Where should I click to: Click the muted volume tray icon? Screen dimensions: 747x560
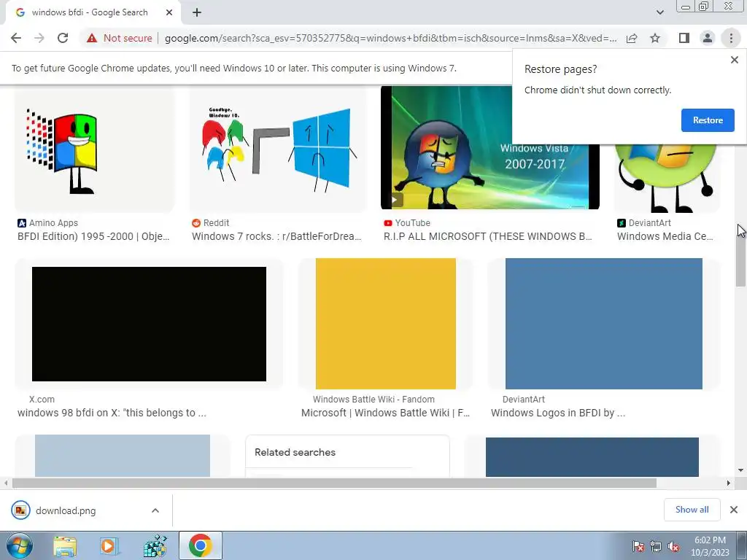tap(673, 546)
